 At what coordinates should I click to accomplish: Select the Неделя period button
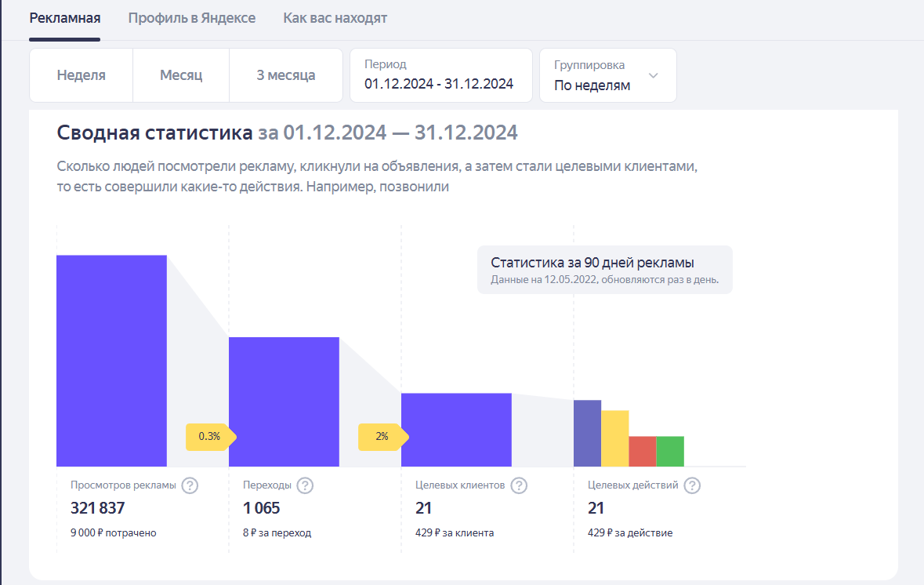(82, 75)
